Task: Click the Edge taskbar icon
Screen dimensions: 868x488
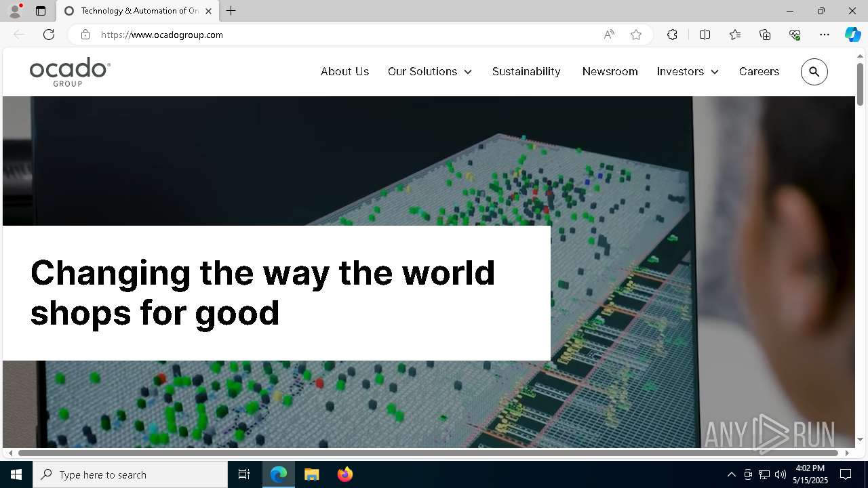Action: click(279, 474)
